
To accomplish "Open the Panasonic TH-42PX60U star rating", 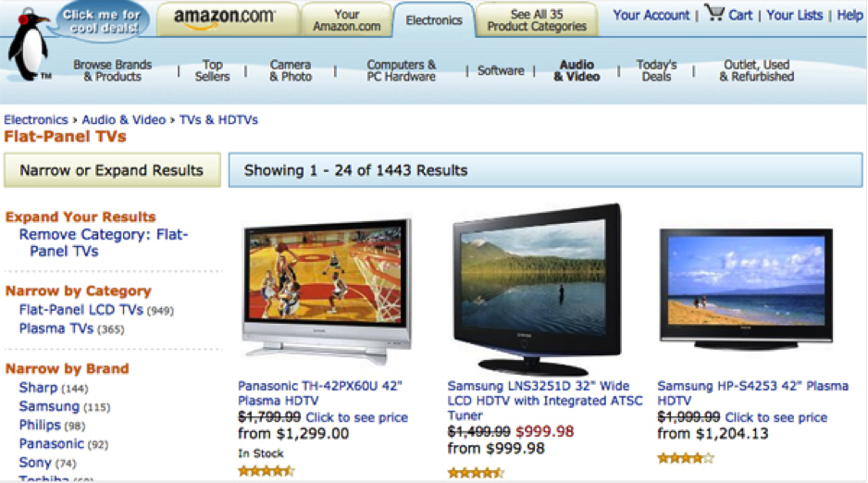I will tap(267, 471).
